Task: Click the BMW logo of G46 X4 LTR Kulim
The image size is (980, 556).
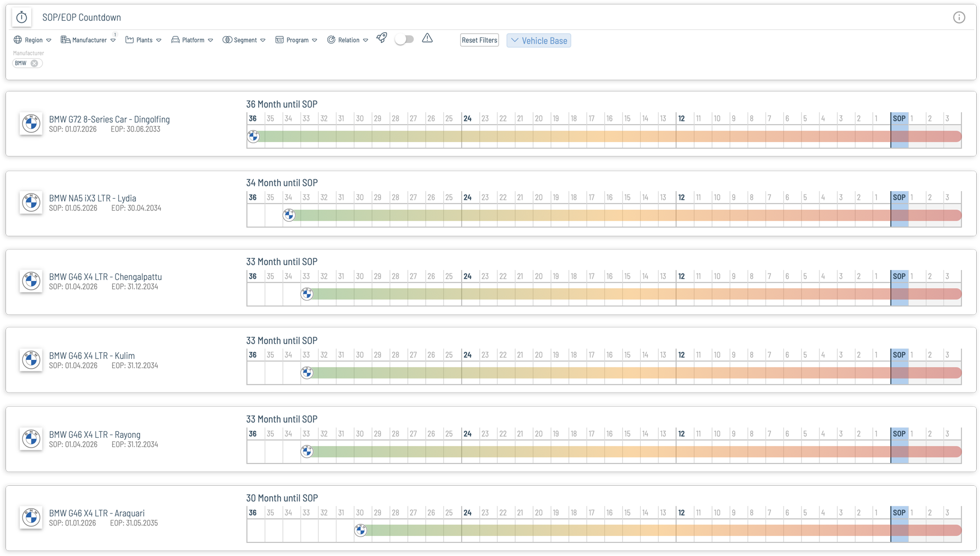Action: [31, 360]
